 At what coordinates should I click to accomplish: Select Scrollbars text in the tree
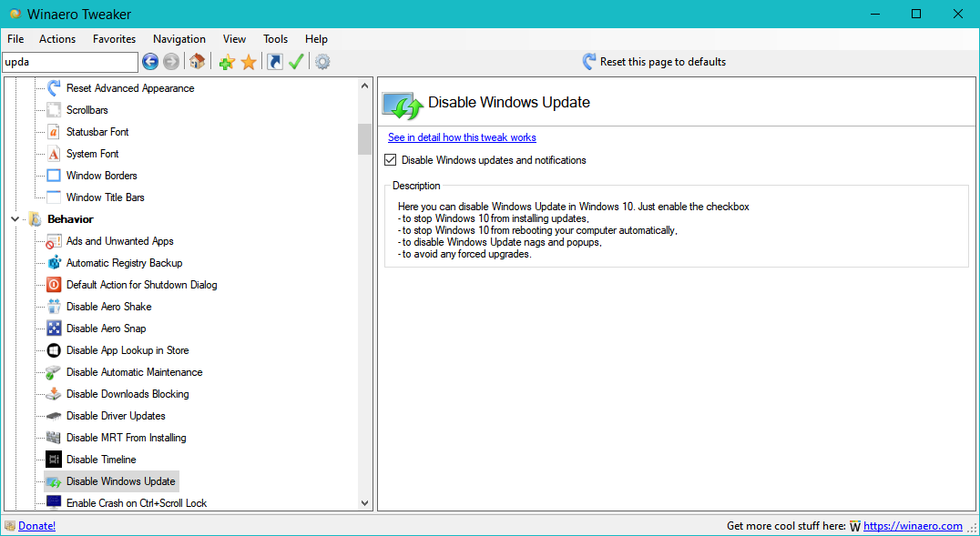click(87, 110)
